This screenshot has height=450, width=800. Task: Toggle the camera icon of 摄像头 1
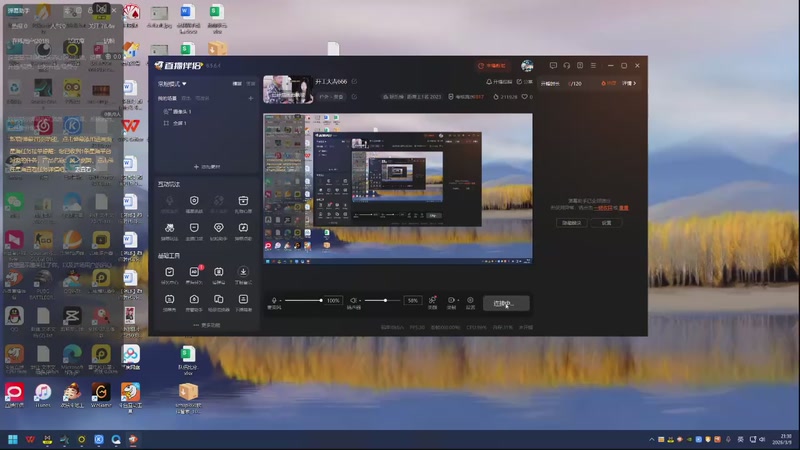tap(166, 111)
